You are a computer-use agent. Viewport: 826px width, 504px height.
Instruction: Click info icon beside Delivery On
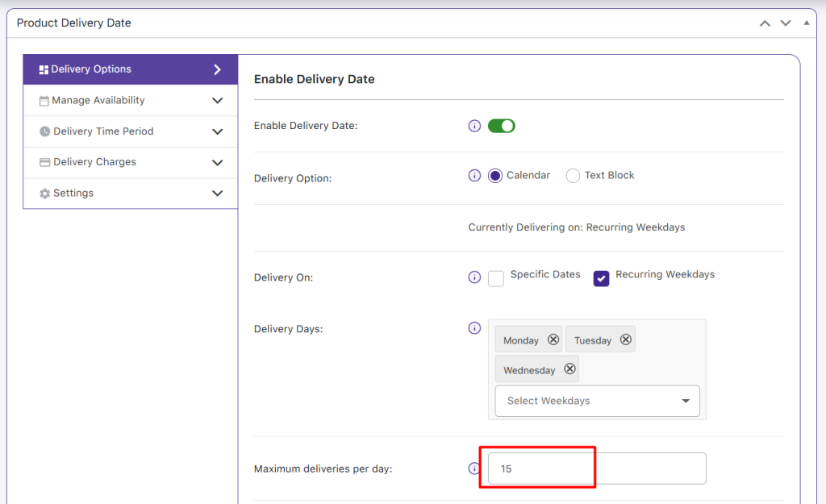(474, 277)
